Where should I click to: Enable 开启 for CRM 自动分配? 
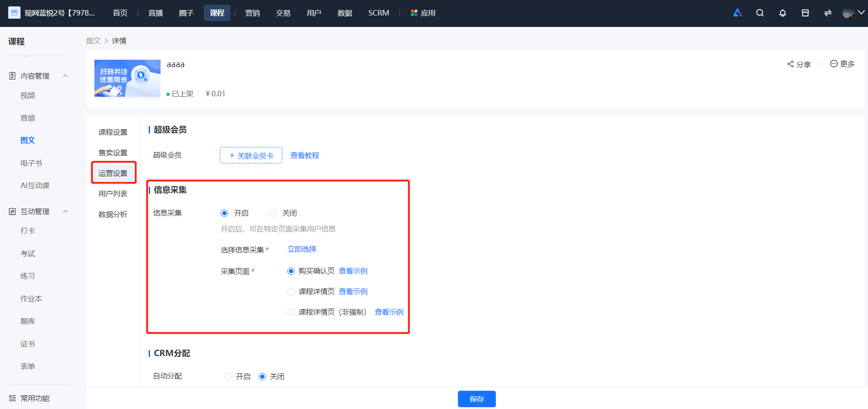coord(229,377)
